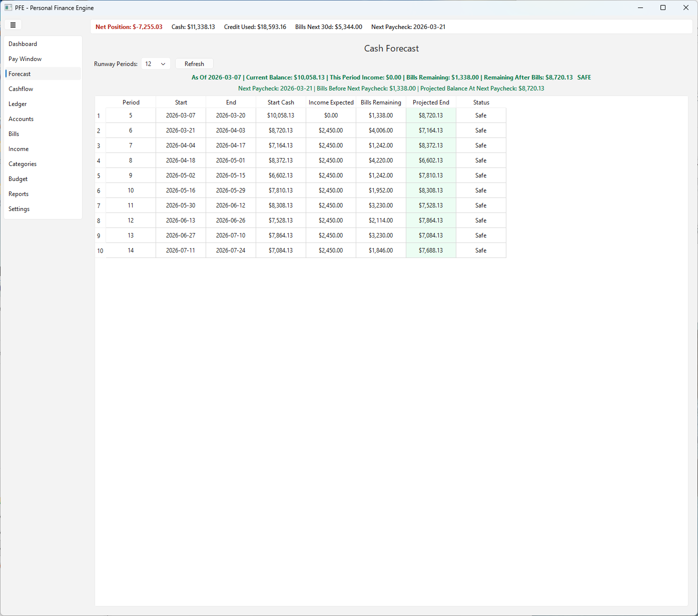Navigate to Accounts

click(21, 119)
